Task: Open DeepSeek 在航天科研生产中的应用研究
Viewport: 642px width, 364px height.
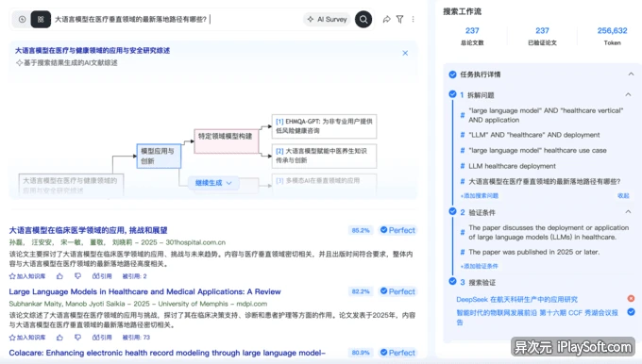Action: [516, 300]
